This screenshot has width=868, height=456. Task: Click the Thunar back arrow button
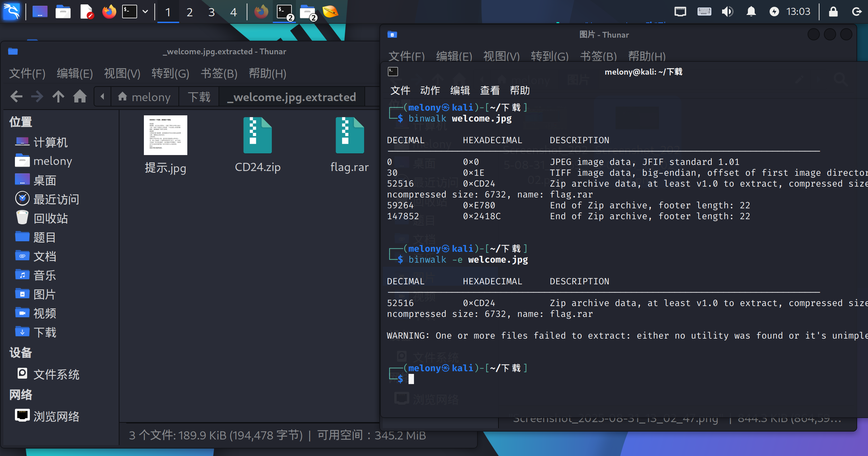16,97
